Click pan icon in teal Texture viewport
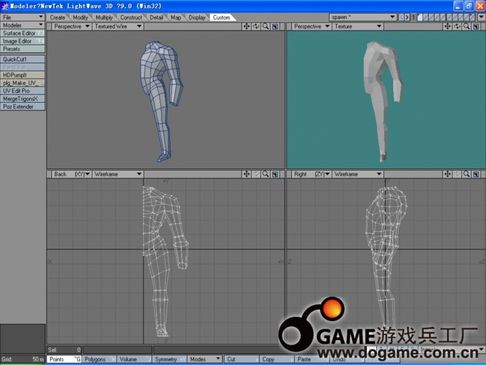 (x=447, y=26)
